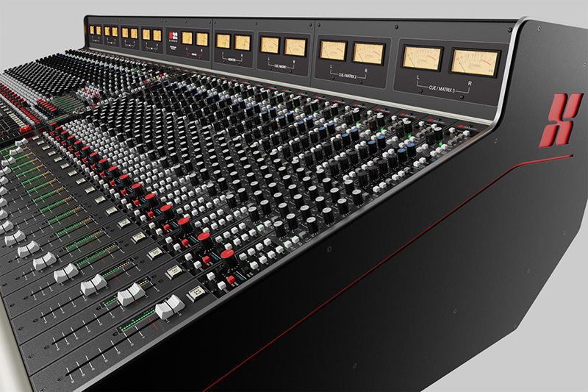This screenshot has height=392, width=588.
Task: Click the CUE/MATRIX 1 right VU meter
Action: (x=295, y=46)
